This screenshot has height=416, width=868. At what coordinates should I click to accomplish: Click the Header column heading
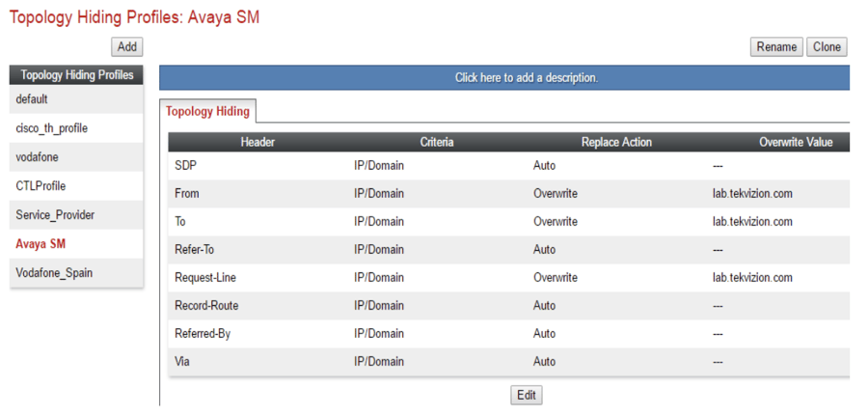tap(258, 142)
